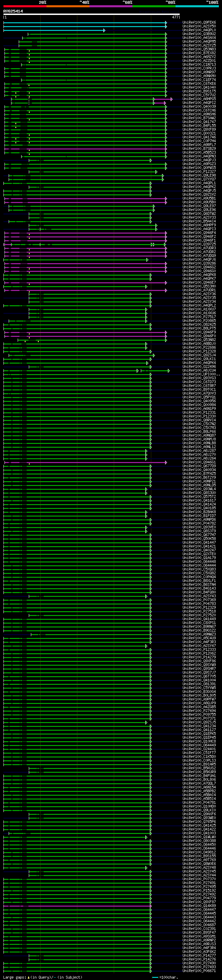Viewport: 222px width, 980px height.
Task: Click the purple ~60% identity scale segment
Action: point(111,6)
